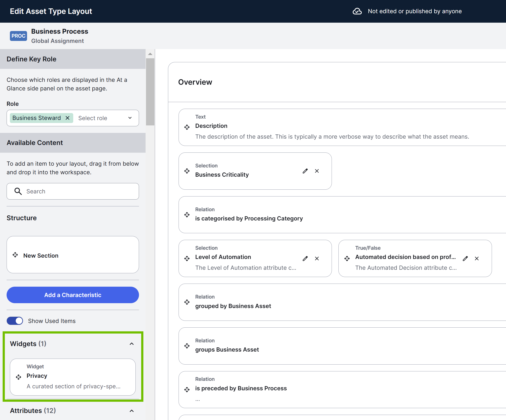Click the Overview section title
Image resolution: width=506 pixels, height=420 pixels.
click(x=195, y=82)
